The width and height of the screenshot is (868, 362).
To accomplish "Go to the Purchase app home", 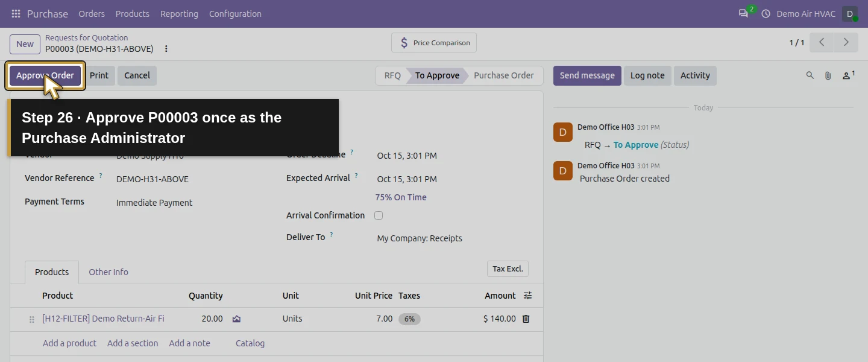I will click(x=48, y=13).
